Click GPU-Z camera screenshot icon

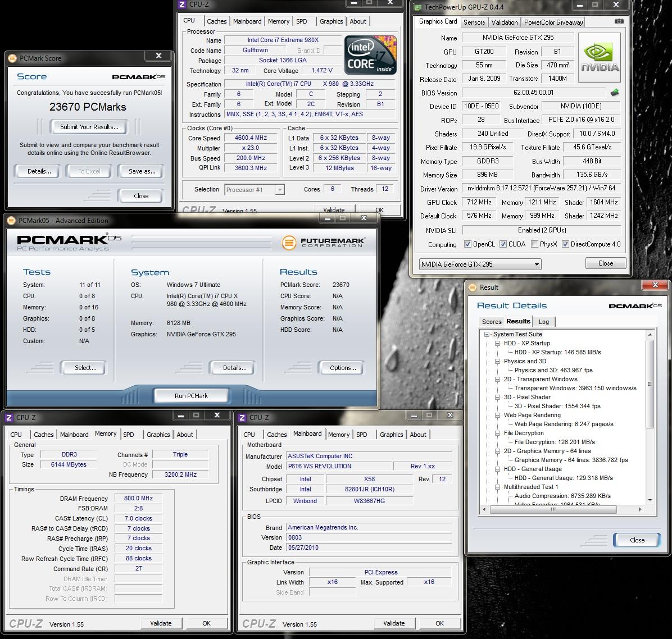point(619,21)
